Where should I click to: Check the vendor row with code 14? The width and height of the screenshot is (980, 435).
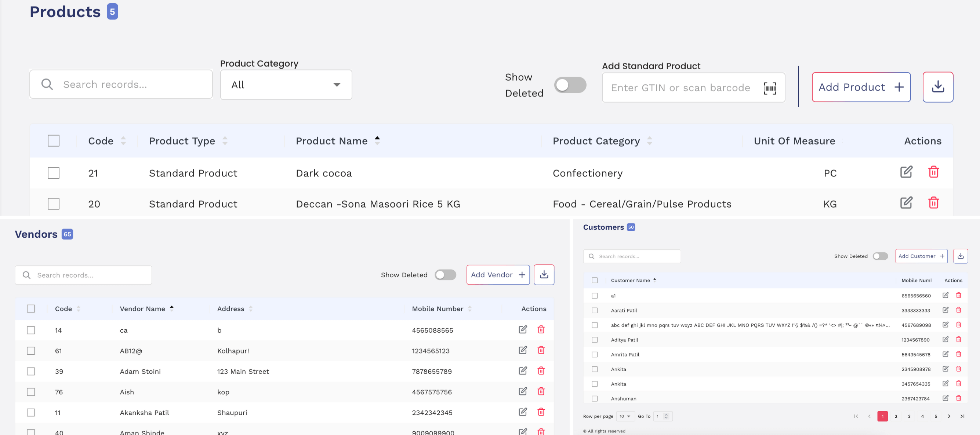(31, 330)
